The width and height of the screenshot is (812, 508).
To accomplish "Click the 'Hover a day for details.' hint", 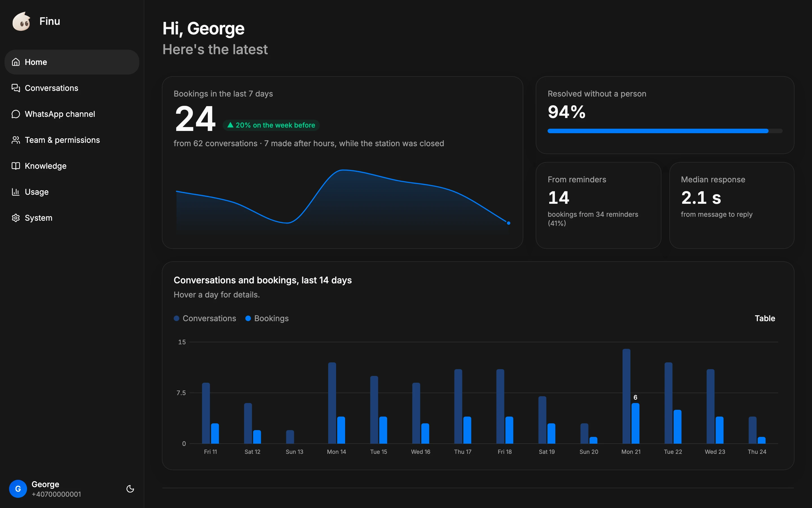I will click(217, 295).
